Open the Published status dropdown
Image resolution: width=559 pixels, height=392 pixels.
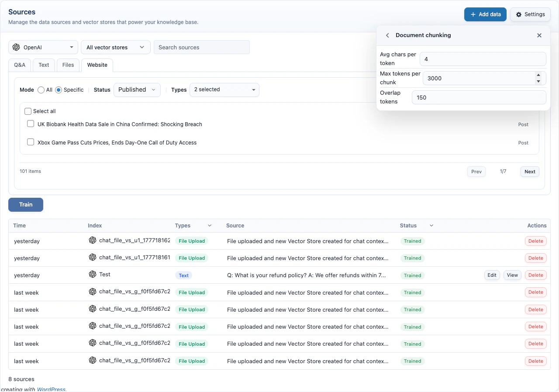[137, 89]
